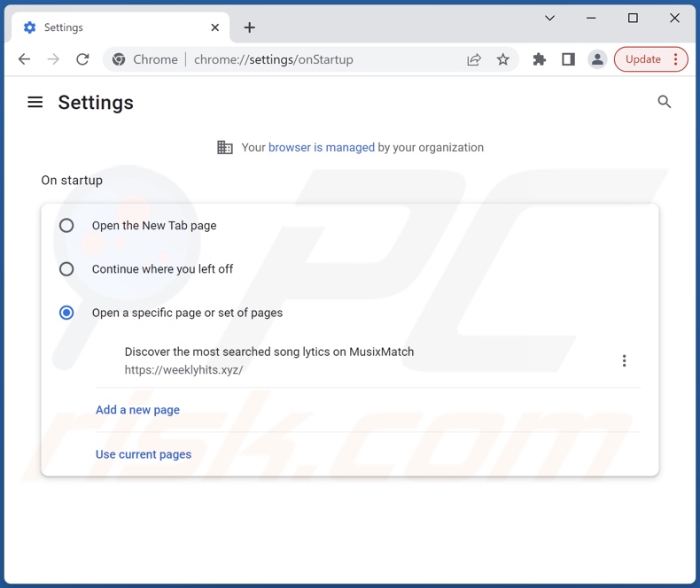Screen dimensions: 700x588
Task: Open the Settings hamburger menu
Action: pyautogui.click(x=35, y=102)
